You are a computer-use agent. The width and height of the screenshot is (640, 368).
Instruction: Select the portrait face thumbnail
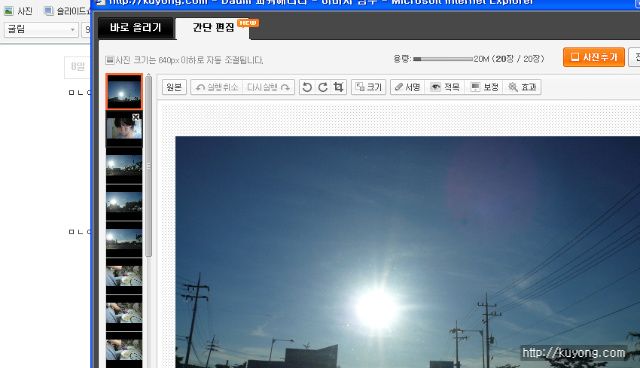pos(124,129)
